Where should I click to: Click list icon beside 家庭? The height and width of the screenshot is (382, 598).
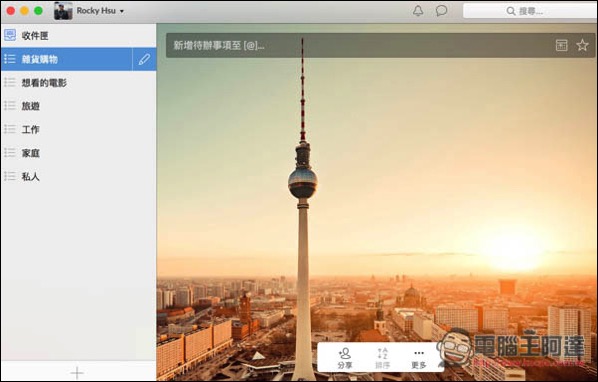click(10, 152)
